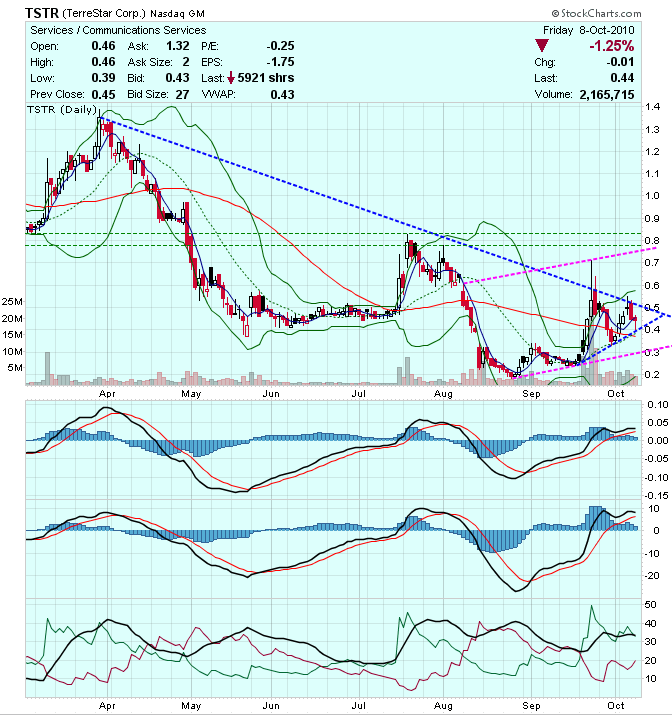Click the 0.00 MACD axis label
This screenshot has width=672, height=719.
point(657,441)
